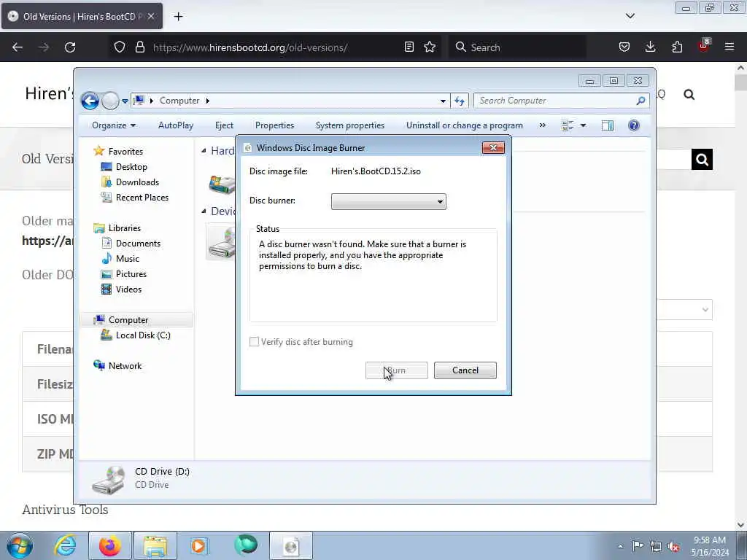This screenshot has width=747, height=560.
Task: Close Windows Disc Image Burner dialog
Action: [x=493, y=147]
